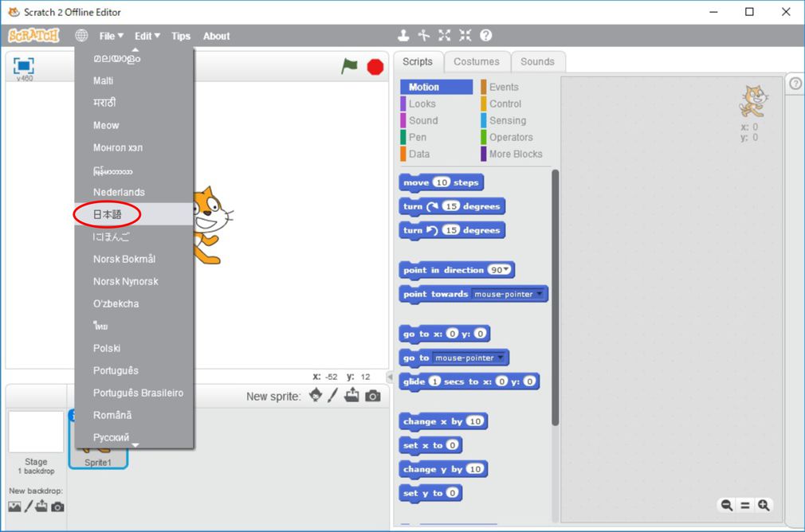
Task: Select the Duplicate stamp tool
Action: point(403,35)
